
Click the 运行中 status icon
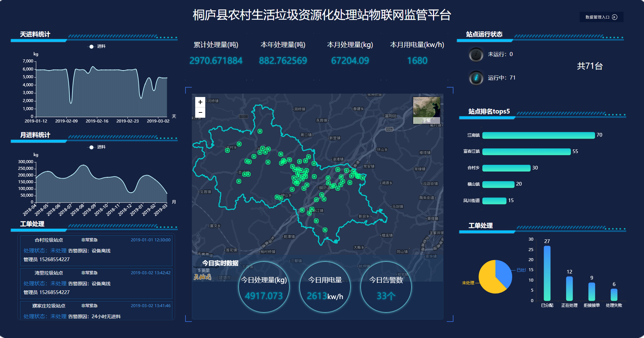(476, 78)
